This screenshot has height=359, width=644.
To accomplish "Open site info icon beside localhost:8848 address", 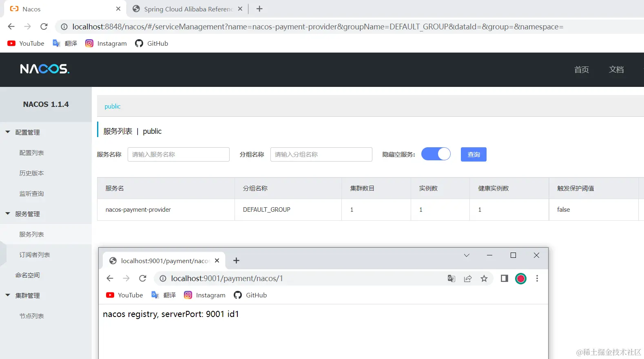I will 64,27.
